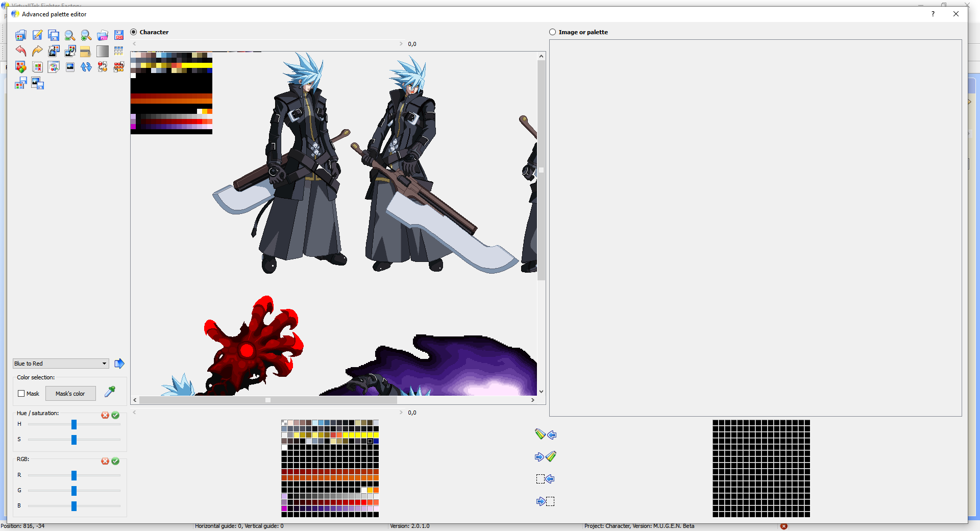Click the B blue slider

(x=74, y=506)
